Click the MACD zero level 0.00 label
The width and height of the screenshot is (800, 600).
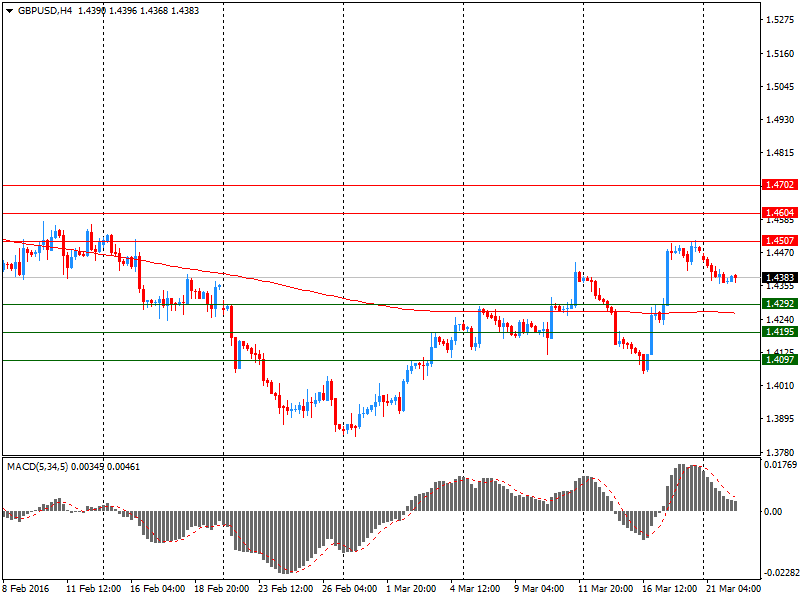[x=773, y=512]
